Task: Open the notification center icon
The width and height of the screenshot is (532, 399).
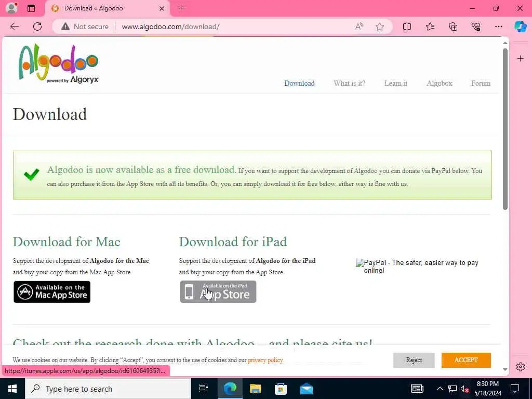Action: pyautogui.click(x=515, y=389)
